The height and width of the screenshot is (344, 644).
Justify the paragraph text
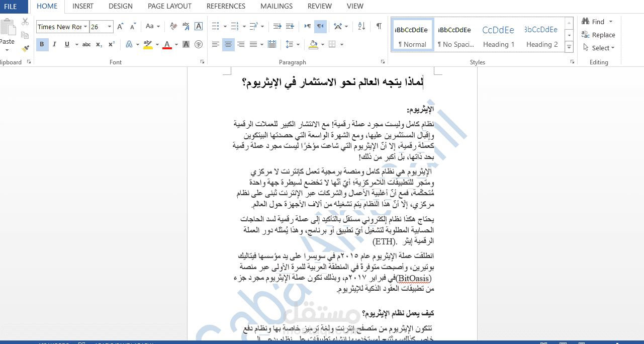tap(253, 44)
